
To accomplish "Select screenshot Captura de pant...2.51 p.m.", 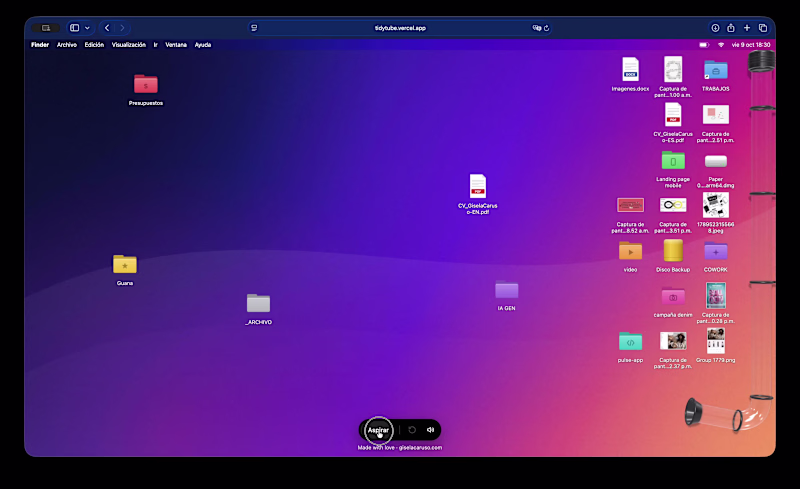I will [x=715, y=114].
